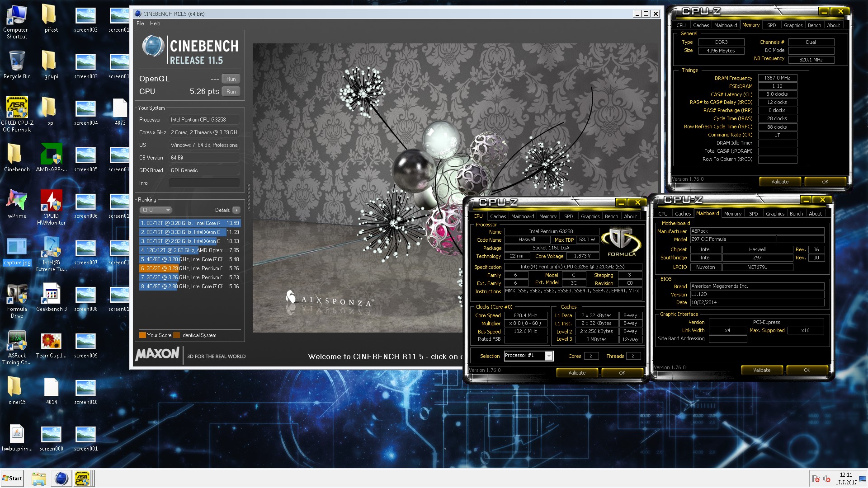Open the Cinebench Help menu

[x=155, y=23]
